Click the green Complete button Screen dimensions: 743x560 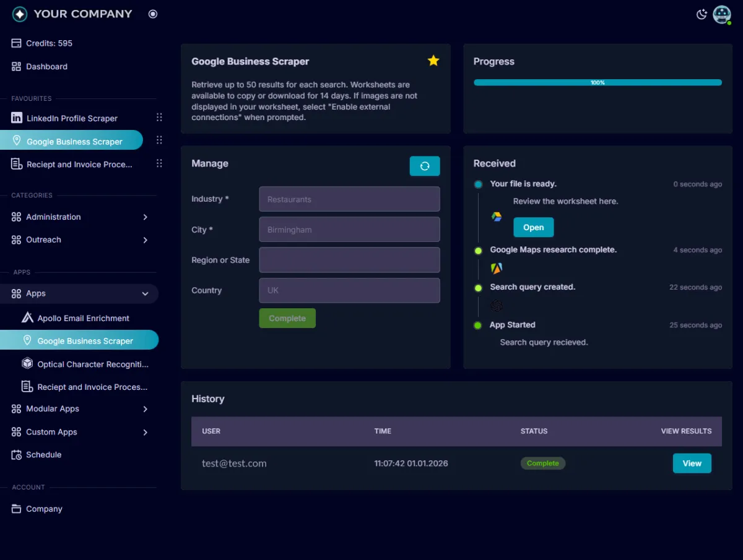[x=287, y=318]
